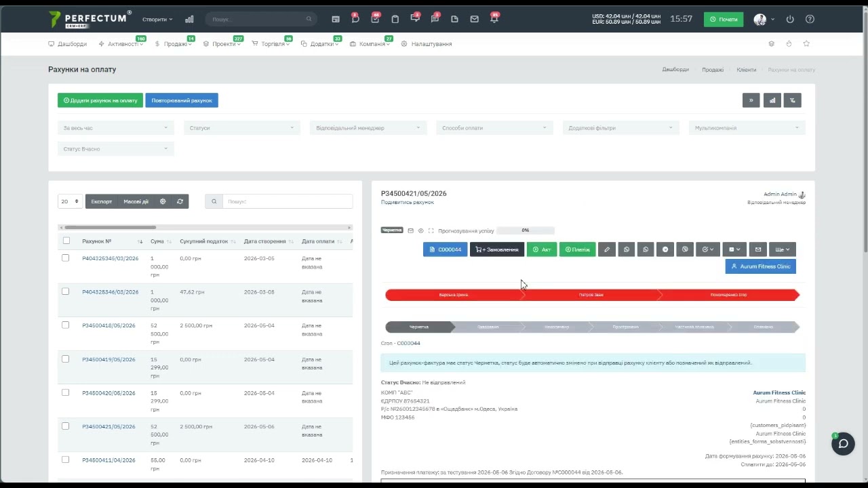Open the Активності menu

coord(121,44)
